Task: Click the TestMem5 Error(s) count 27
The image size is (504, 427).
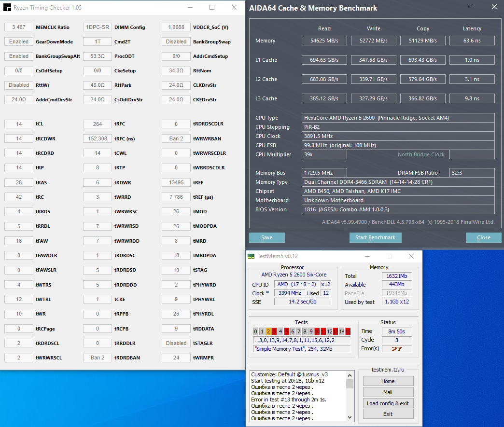Action: [x=397, y=349]
